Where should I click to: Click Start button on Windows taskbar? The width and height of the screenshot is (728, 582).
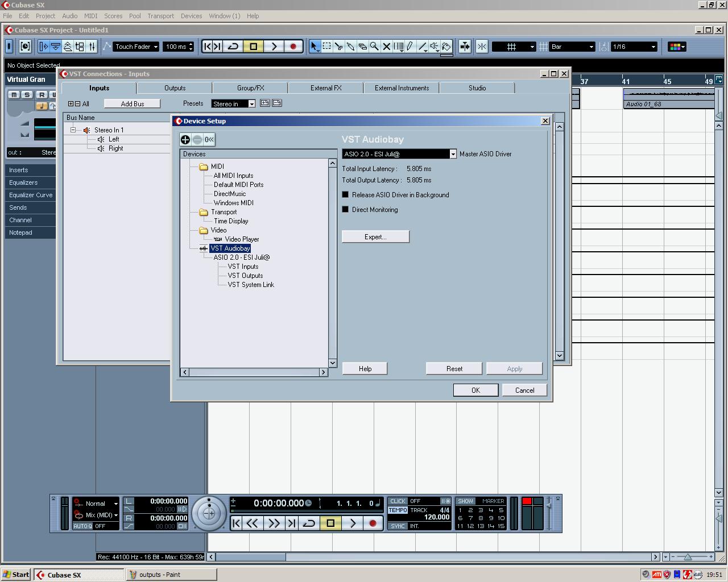[16, 575]
